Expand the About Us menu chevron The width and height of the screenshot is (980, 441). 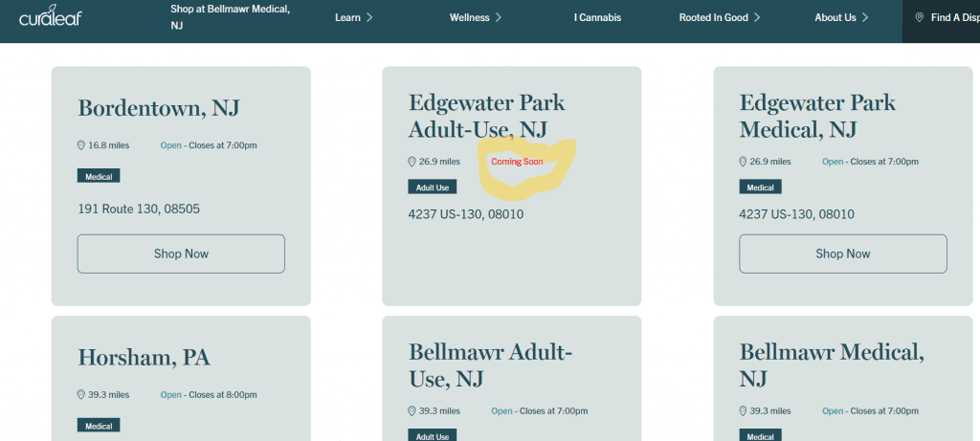(x=865, y=17)
